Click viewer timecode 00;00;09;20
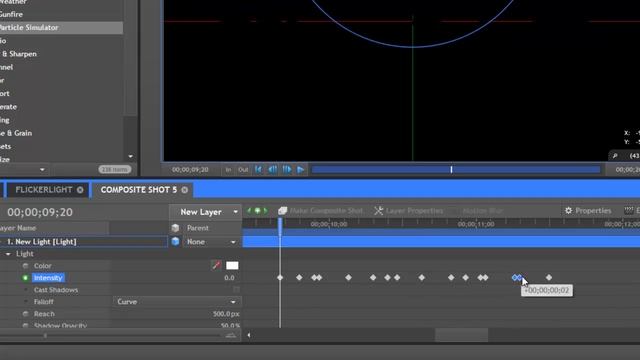 click(x=190, y=169)
